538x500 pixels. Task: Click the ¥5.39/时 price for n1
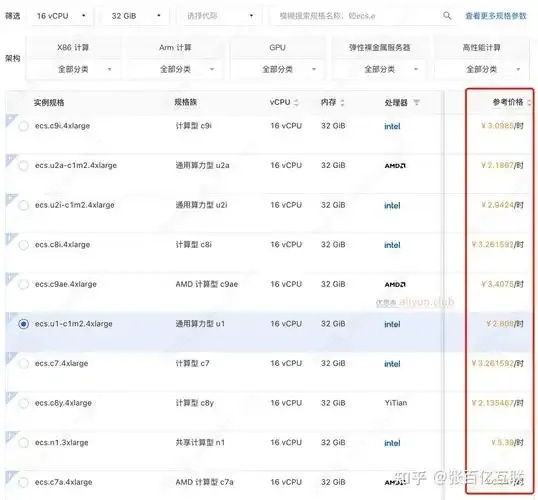tap(507, 443)
